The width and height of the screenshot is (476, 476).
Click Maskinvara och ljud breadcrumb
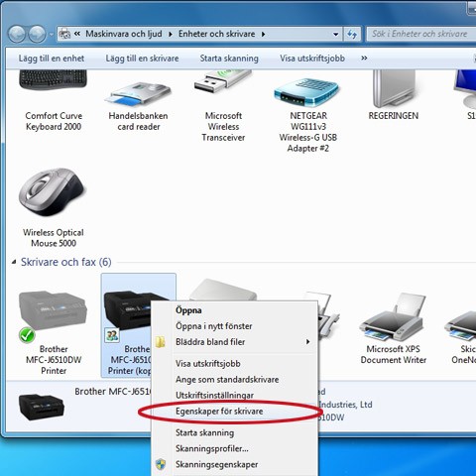tap(124, 34)
